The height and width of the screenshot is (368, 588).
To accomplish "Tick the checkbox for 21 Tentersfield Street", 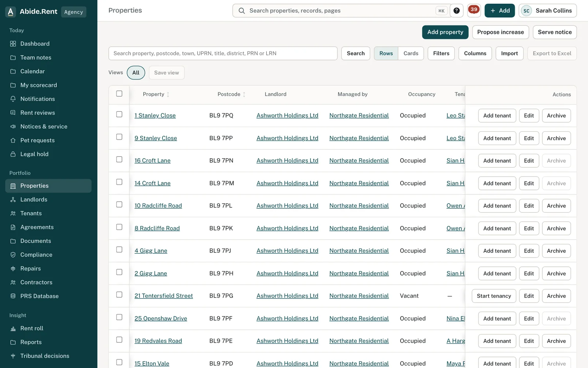I will coord(119,295).
